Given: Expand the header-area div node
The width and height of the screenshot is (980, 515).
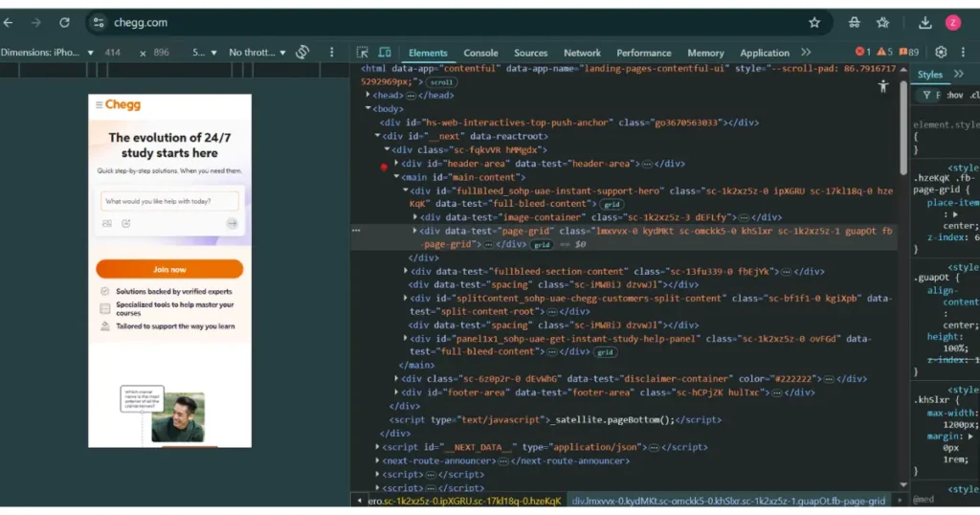Looking at the screenshot, I should click(396, 163).
